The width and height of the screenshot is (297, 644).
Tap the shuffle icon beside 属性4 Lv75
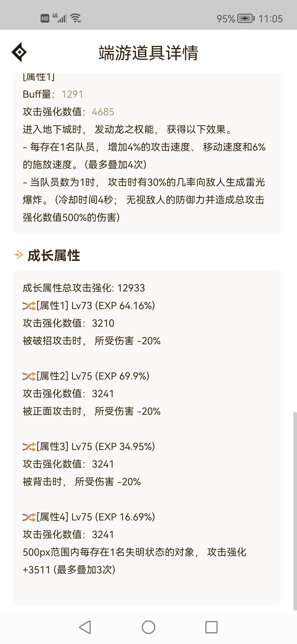click(29, 517)
